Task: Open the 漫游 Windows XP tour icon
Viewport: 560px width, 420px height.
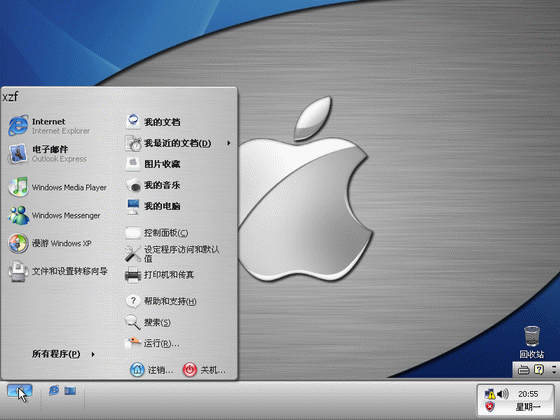Action: click(x=18, y=243)
